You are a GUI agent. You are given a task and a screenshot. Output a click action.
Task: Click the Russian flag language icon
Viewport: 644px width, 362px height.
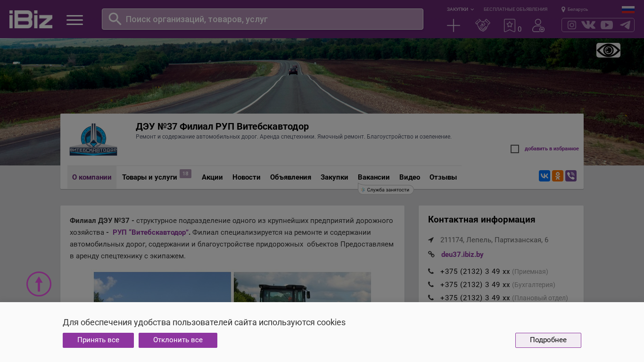pos(628,9)
